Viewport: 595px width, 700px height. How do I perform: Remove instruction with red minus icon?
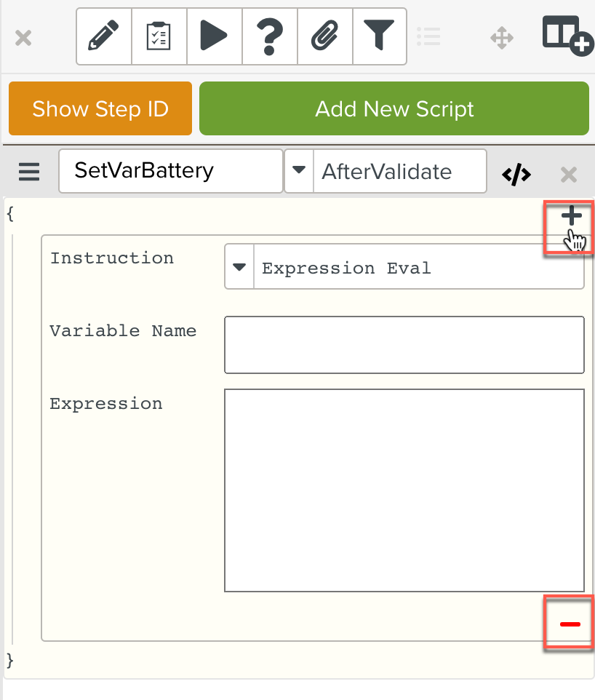tap(570, 624)
